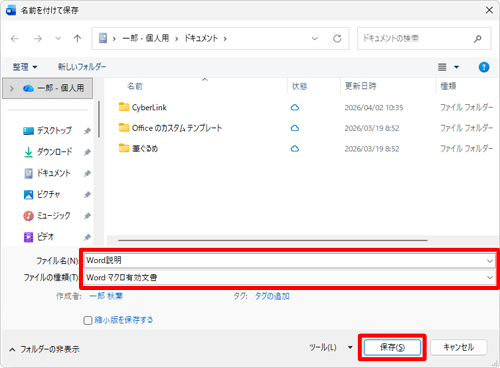
Task: Select the third folder in list
Action: 138,149
